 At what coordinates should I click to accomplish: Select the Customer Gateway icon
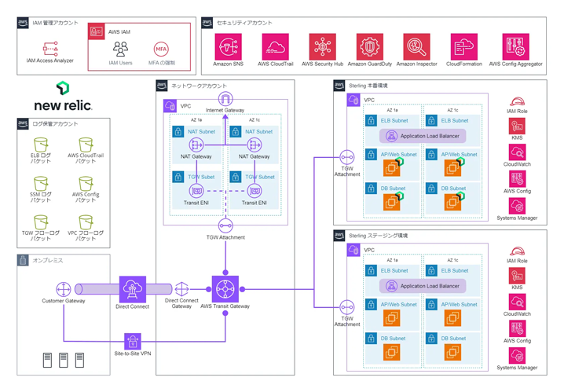point(64,289)
